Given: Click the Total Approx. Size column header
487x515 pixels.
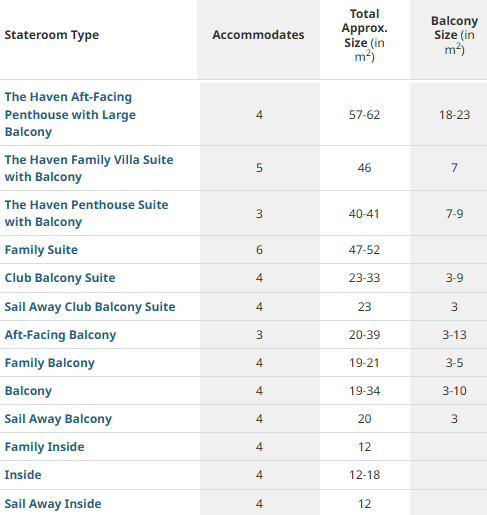Looking at the screenshot, I should 365,35.
